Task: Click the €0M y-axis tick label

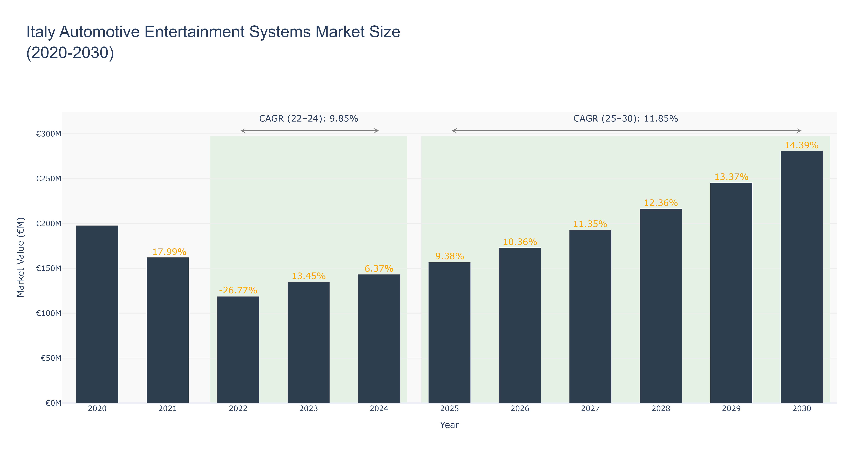Action: (53, 403)
